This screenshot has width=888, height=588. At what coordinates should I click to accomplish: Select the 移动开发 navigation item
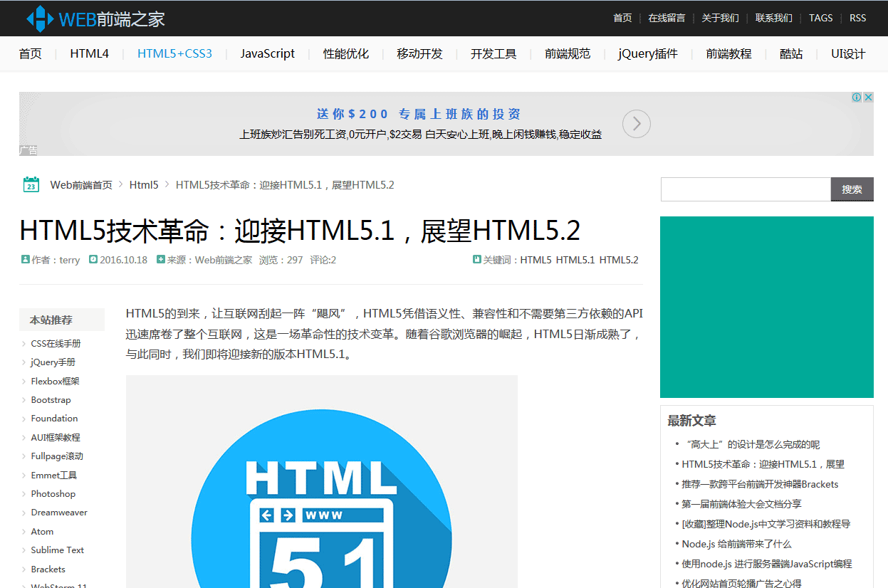pyautogui.click(x=419, y=53)
